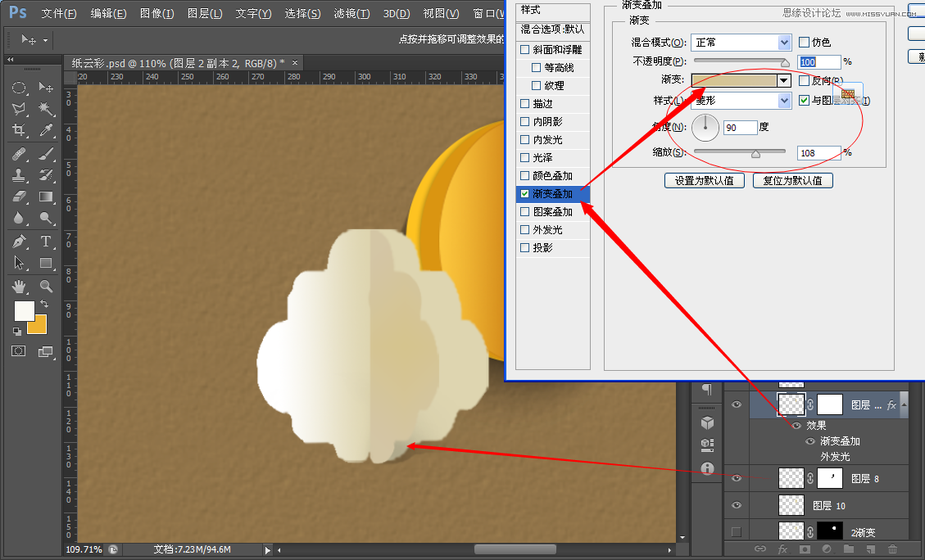Click the create new layer icon
Image resolution: width=925 pixels, height=560 pixels.
point(871,549)
